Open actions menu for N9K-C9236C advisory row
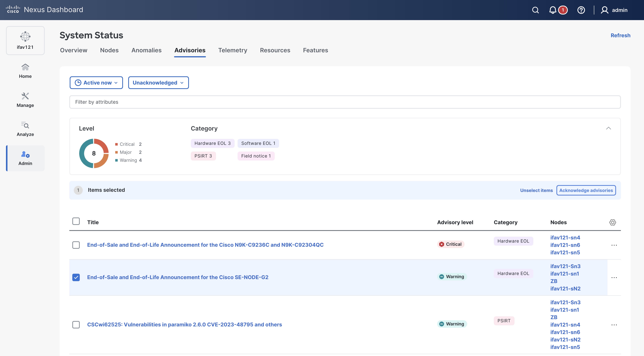Viewport: 644px width, 356px height. coord(614,245)
